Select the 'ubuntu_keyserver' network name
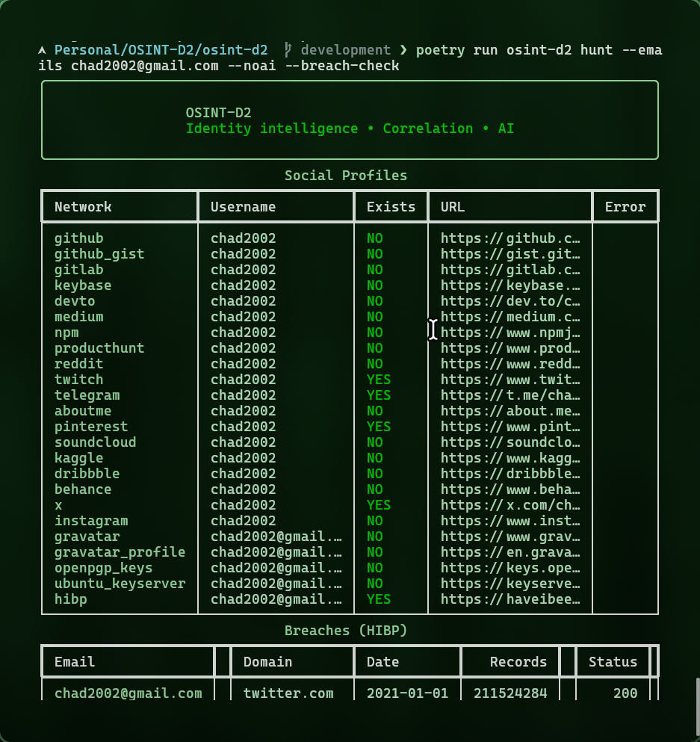Screen dimensions: 700x742 [120, 583]
